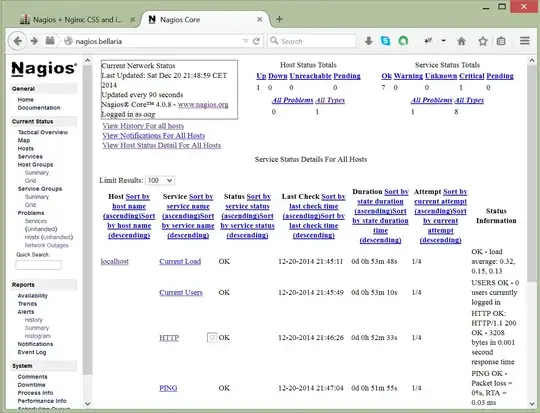Viewport: 540px width, 413px height.
Task: Filter hosts by Unreachable status link
Action: [x=310, y=76]
